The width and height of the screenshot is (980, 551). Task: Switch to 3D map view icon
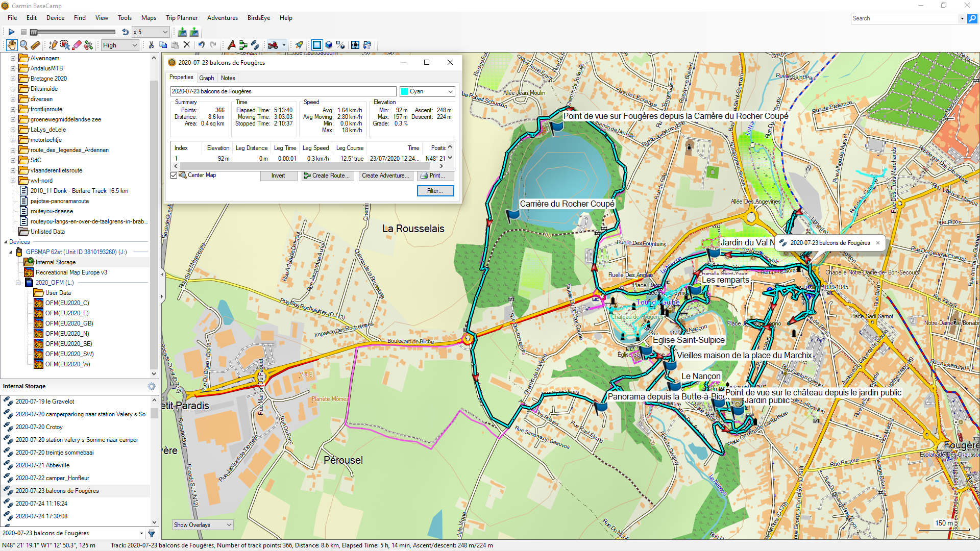pos(329,45)
